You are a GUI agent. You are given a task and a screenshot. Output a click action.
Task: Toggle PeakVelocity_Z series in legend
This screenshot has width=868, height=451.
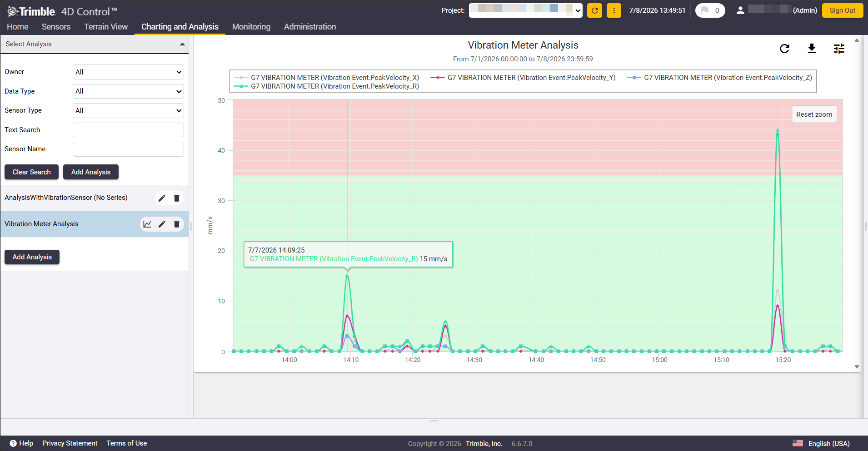[x=719, y=78]
